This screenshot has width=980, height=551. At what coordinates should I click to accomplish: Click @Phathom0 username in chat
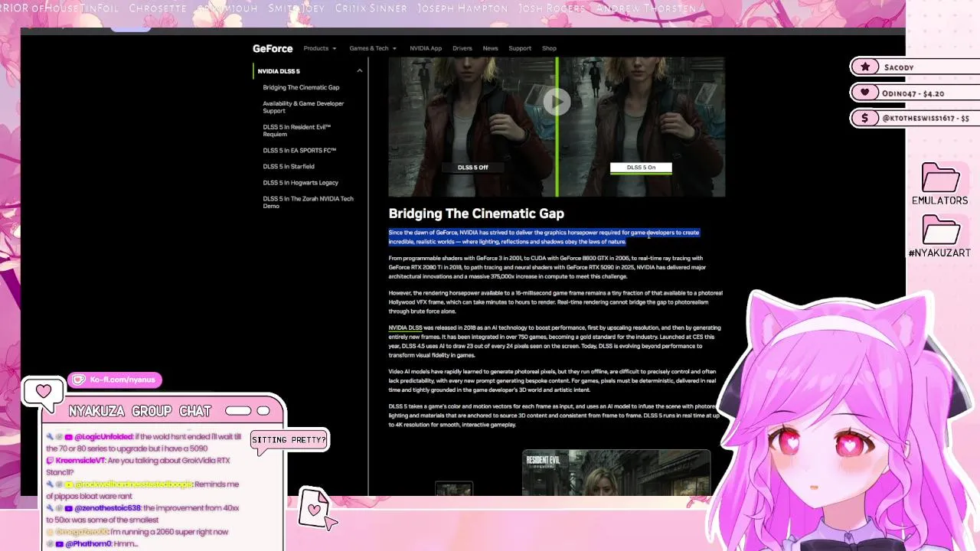(x=88, y=543)
